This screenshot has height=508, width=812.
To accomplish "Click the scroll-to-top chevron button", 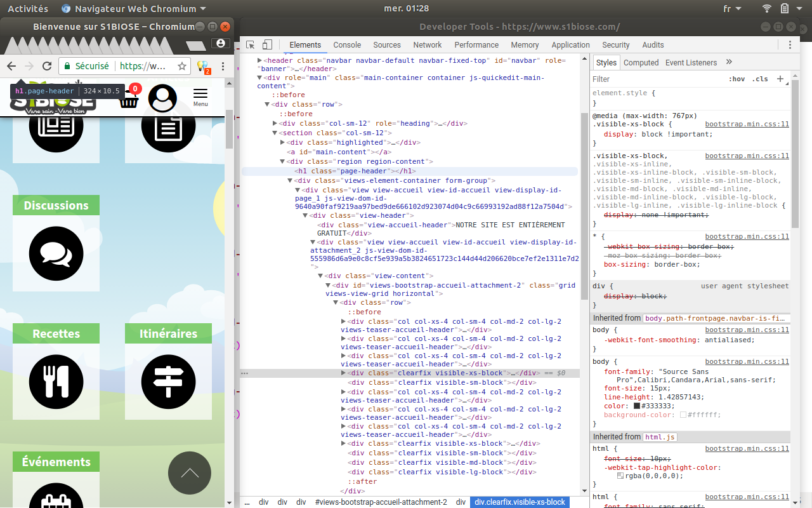I will pos(190,473).
